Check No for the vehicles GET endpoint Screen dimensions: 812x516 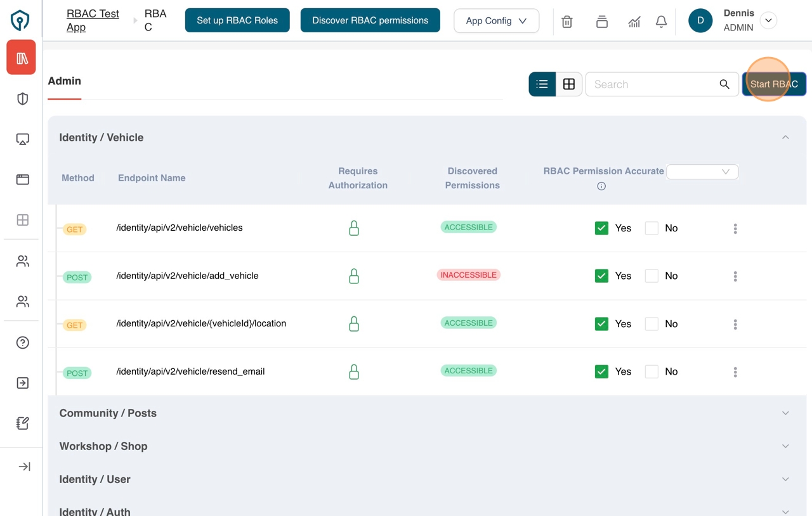tap(652, 228)
